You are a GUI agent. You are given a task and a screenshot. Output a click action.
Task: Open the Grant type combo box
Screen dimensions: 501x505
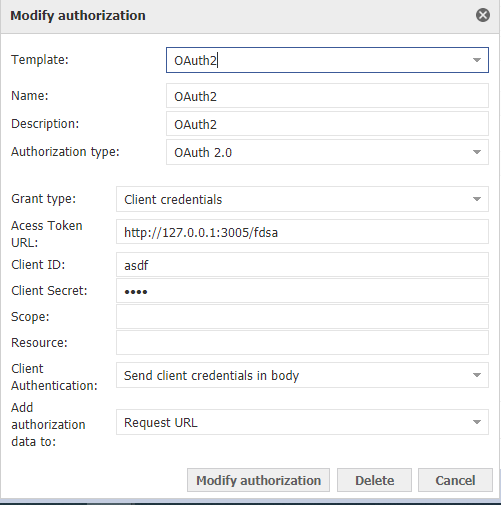[x=302, y=199]
